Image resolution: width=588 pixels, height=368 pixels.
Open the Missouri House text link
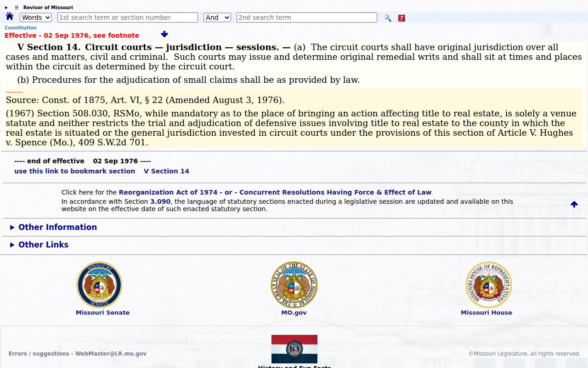click(486, 313)
